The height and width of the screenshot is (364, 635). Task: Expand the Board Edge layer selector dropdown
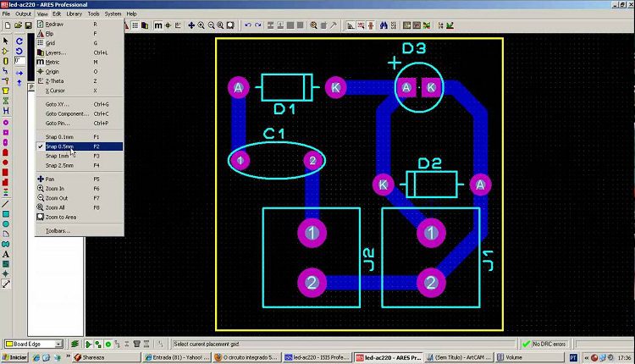coord(58,345)
